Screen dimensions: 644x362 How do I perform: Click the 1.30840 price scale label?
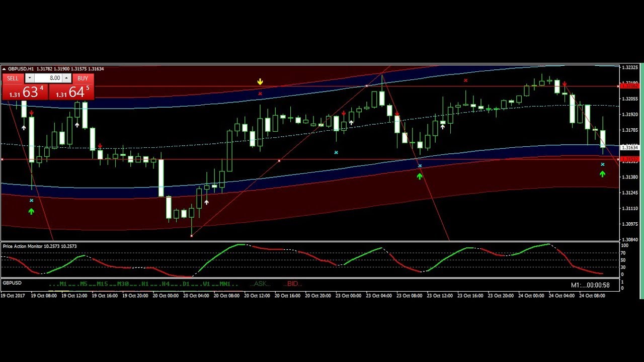pyautogui.click(x=630, y=240)
